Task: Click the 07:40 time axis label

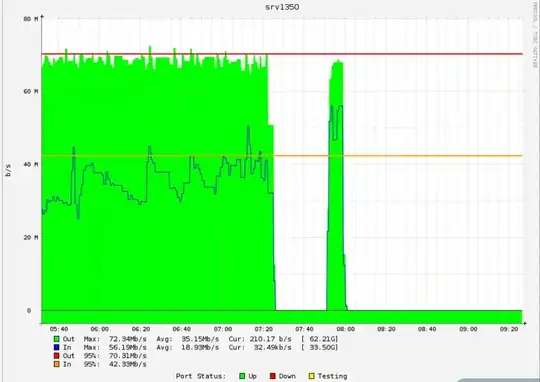Action: pos(304,329)
